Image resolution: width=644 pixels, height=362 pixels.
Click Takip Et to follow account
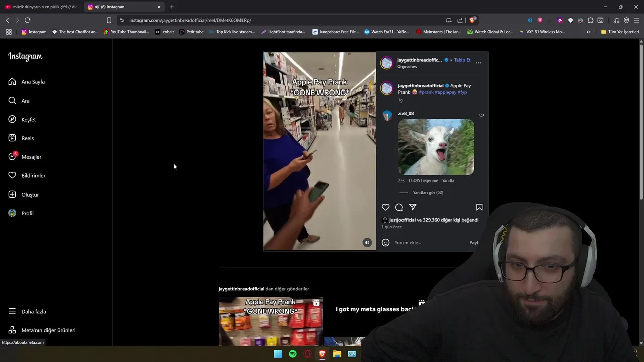click(x=462, y=60)
